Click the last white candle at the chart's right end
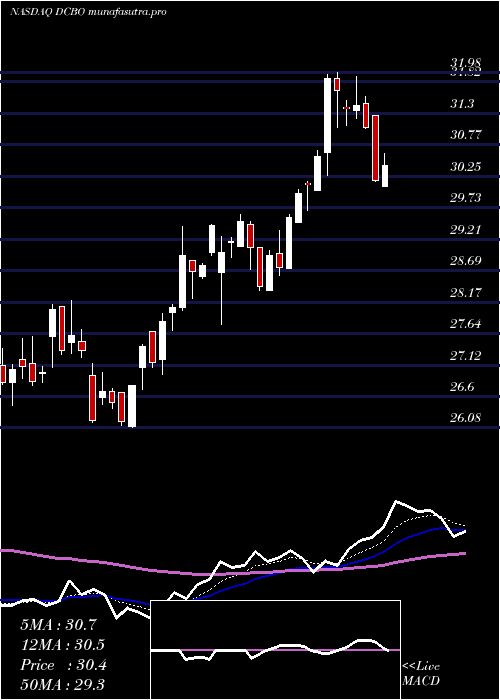 (x=385, y=175)
